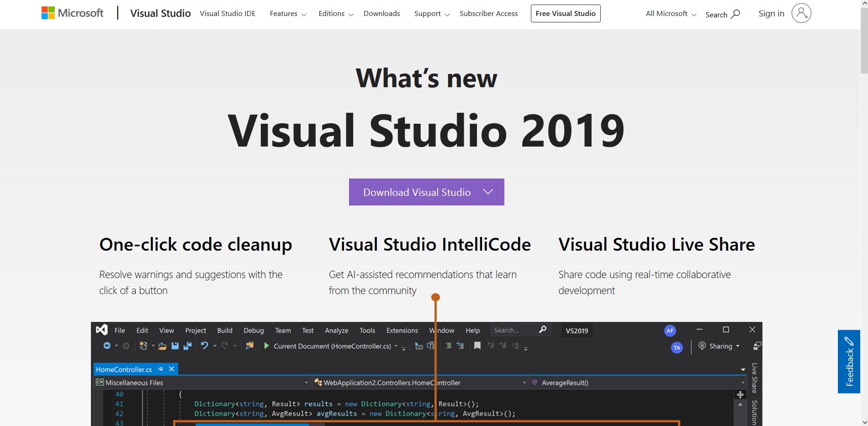Click the green Start play icon
The width and height of the screenshot is (868, 426).
coord(266,346)
